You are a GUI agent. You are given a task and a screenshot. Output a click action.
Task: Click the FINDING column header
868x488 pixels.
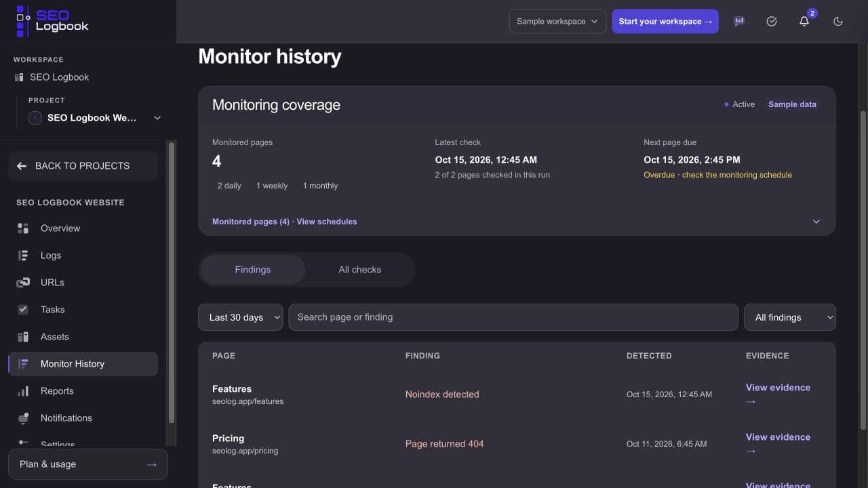(x=422, y=356)
